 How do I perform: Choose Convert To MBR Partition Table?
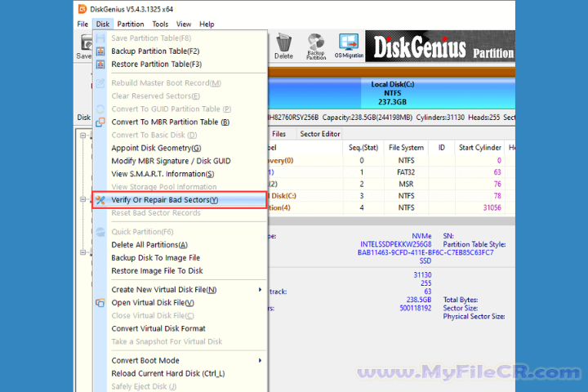(x=180, y=122)
